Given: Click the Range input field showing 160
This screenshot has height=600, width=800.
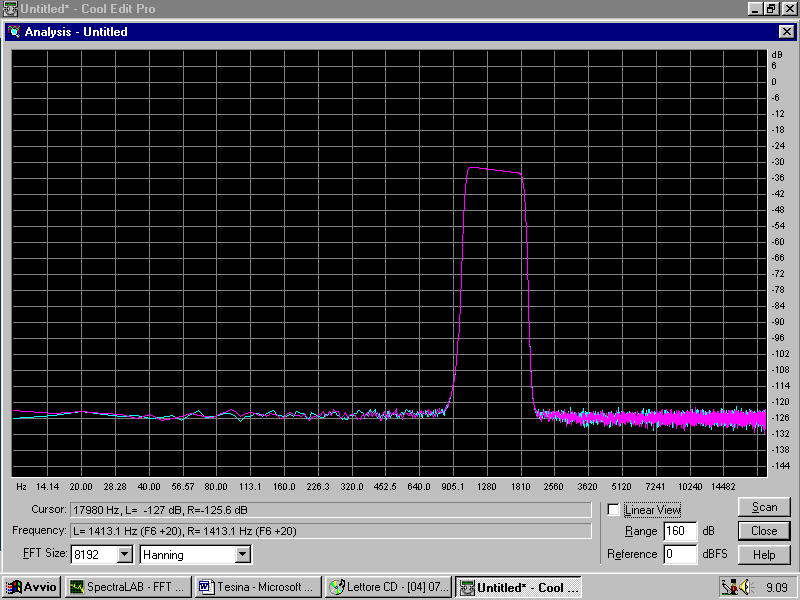Looking at the screenshot, I should point(680,531).
